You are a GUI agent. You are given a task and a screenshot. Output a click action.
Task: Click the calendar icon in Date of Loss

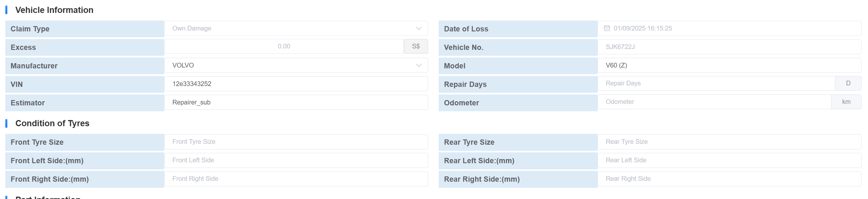point(606,28)
